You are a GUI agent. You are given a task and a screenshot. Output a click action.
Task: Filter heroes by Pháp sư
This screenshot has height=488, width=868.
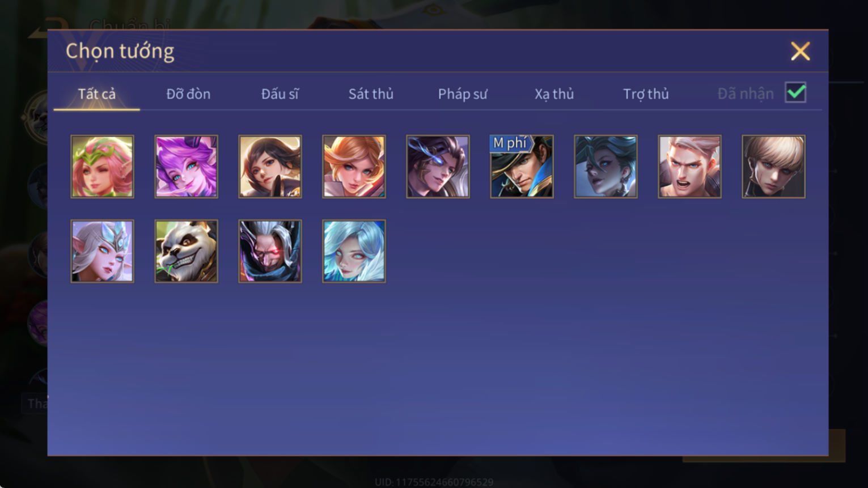463,94
